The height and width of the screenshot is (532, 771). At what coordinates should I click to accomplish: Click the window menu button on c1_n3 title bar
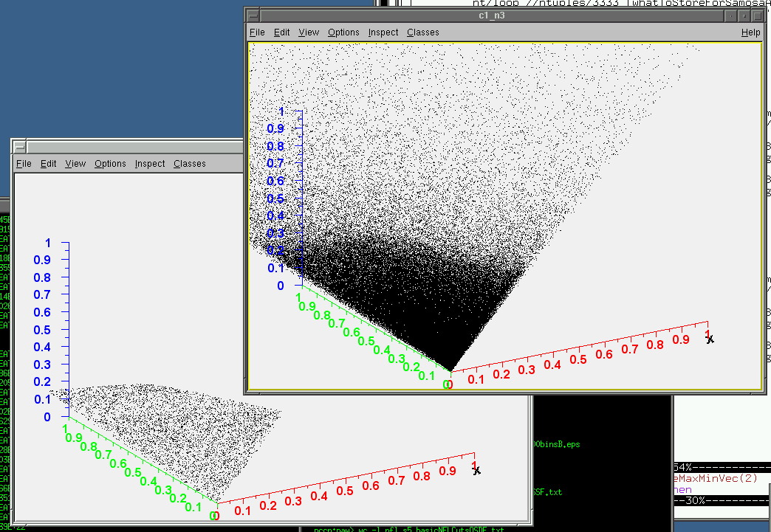coord(253,15)
